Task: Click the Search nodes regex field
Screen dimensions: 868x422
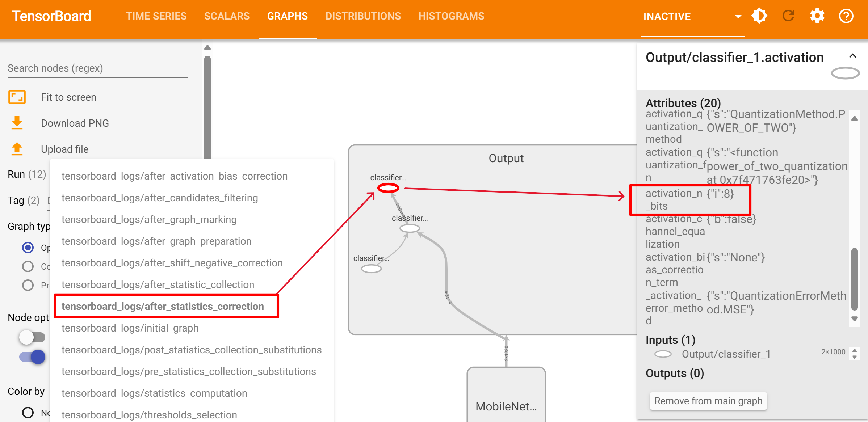Action: 97,68
